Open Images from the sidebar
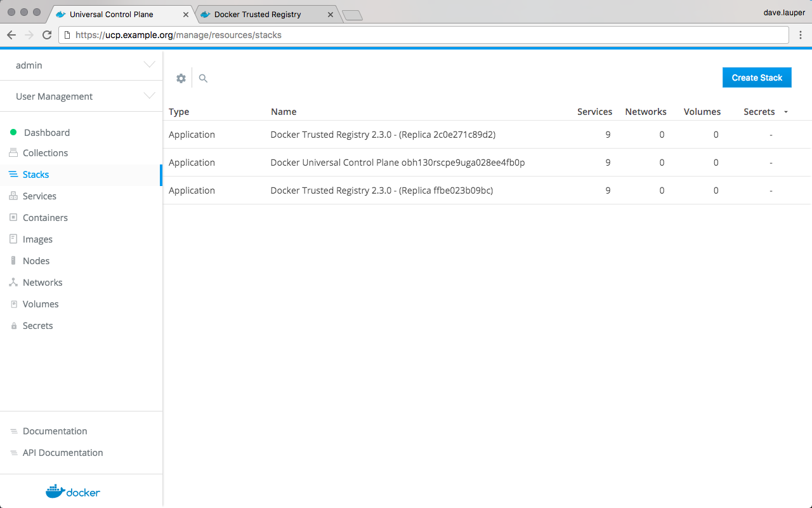812x508 pixels. point(37,239)
